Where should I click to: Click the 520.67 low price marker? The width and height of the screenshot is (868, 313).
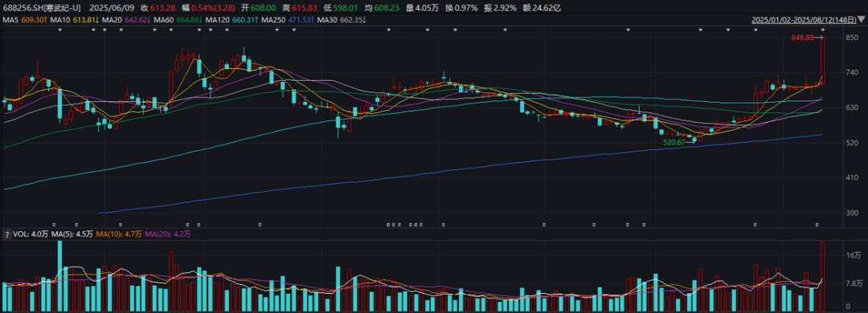[x=674, y=142]
